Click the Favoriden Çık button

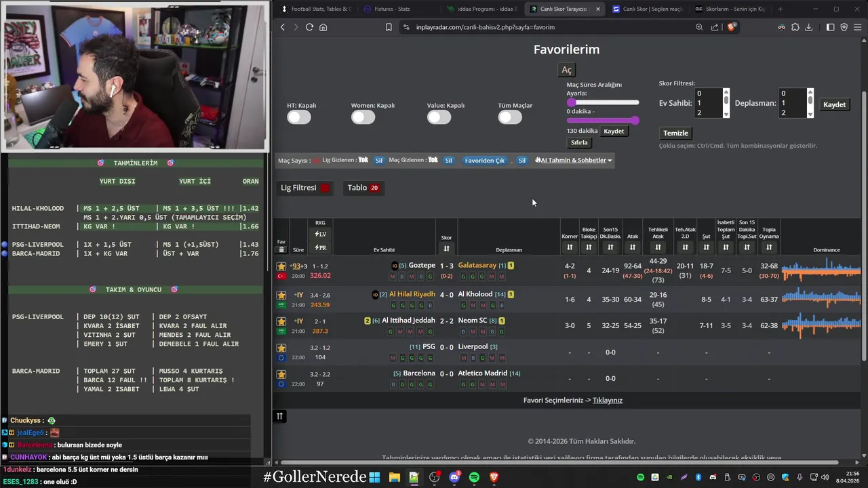pyautogui.click(x=484, y=161)
